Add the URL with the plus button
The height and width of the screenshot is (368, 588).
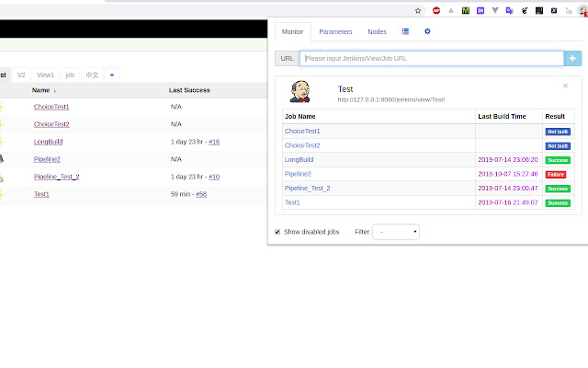tap(572, 59)
